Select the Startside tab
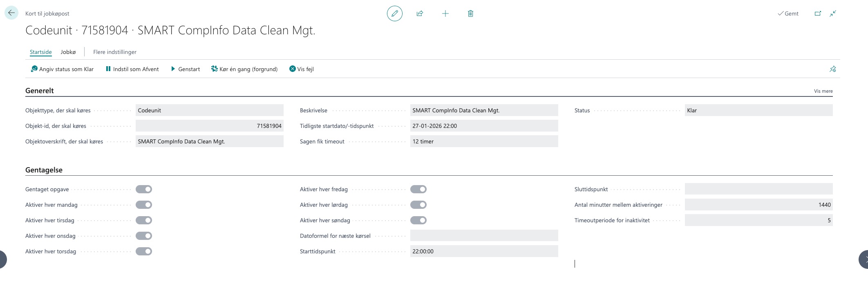This screenshot has height=284, width=868. pos(40,52)
